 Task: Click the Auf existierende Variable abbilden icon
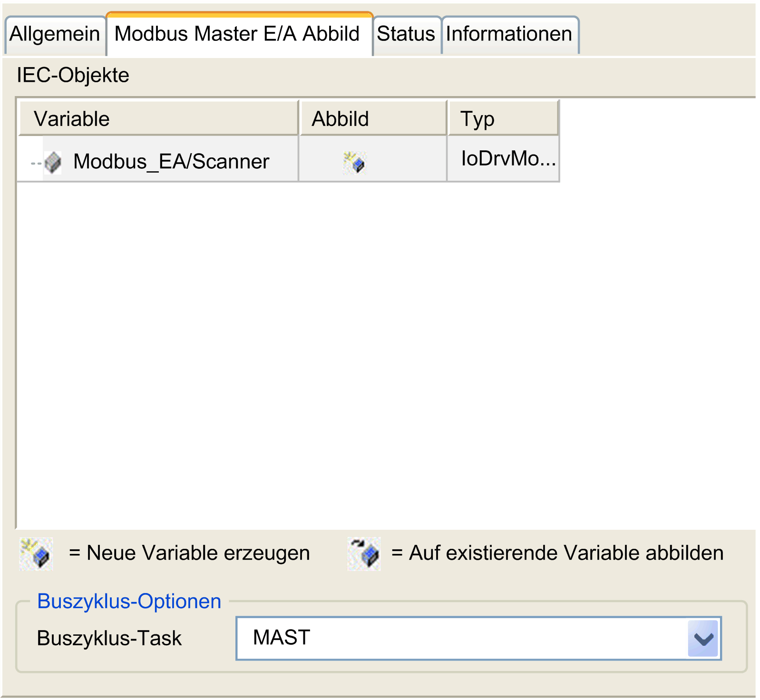[364, 554]
